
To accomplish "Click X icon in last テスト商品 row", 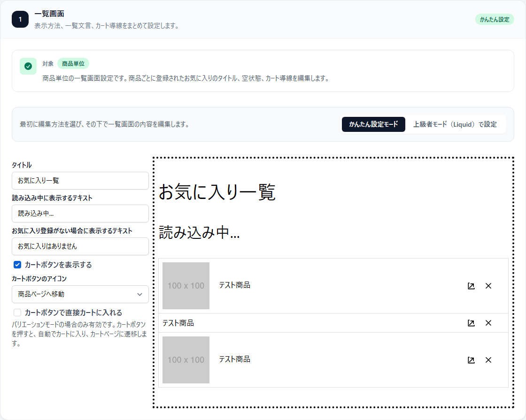I will 488,360.
